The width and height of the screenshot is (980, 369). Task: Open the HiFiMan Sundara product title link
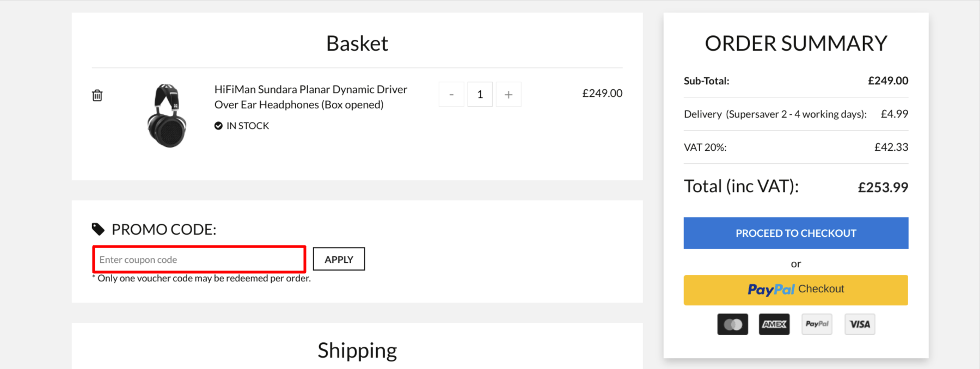[x=310, y=97]
